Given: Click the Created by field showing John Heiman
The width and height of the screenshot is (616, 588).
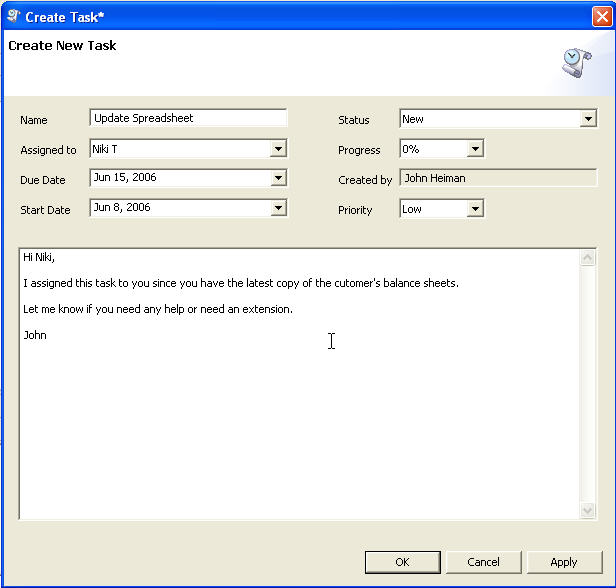Looking at the screenshot, I should click(x=497, y=179).
